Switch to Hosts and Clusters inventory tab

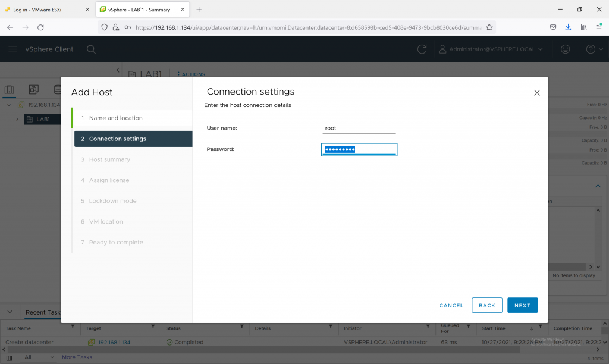click(10, 90)
